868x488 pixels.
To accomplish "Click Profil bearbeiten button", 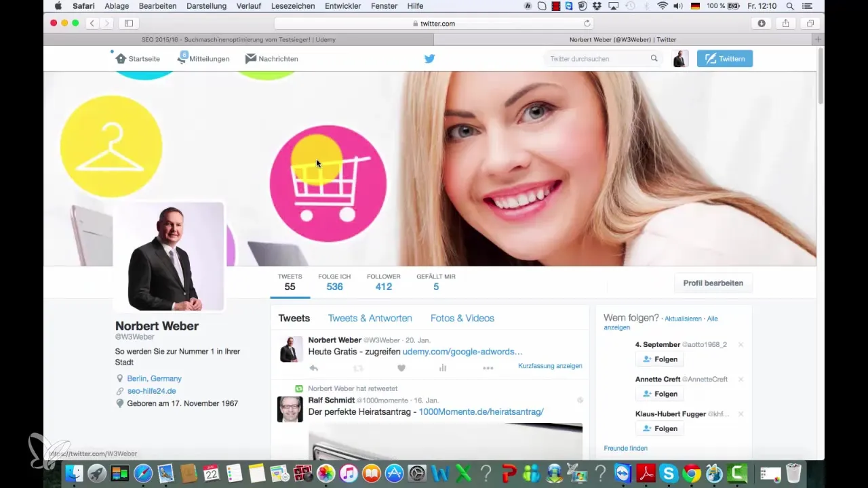I will click(x=713, y=283).
